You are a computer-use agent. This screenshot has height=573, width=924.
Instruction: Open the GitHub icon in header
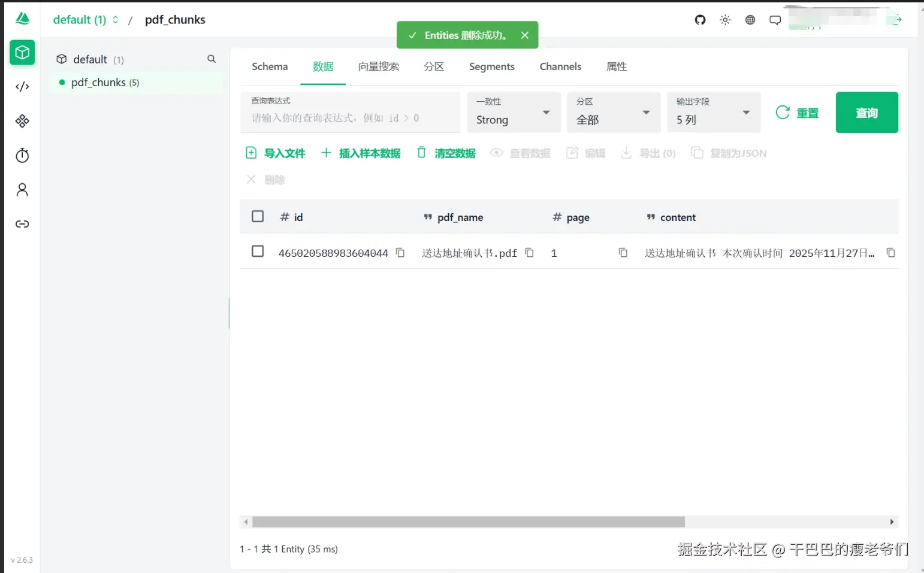coord(700,20)
